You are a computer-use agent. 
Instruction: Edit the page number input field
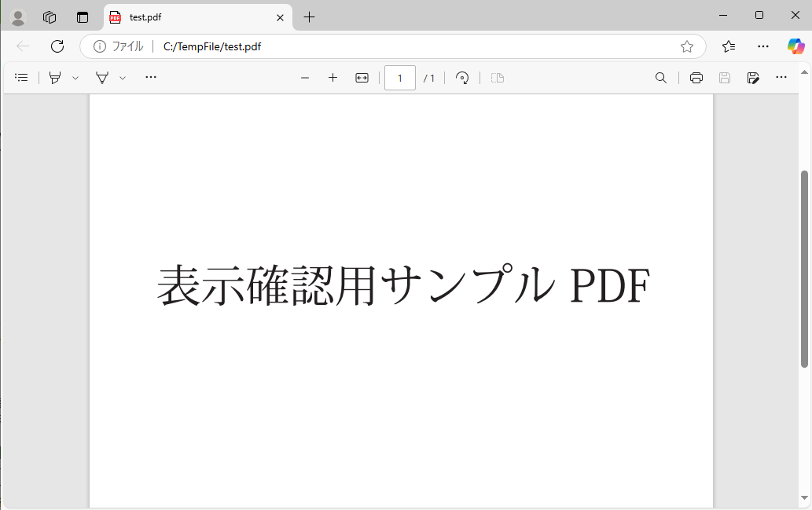tap(399, 78)
